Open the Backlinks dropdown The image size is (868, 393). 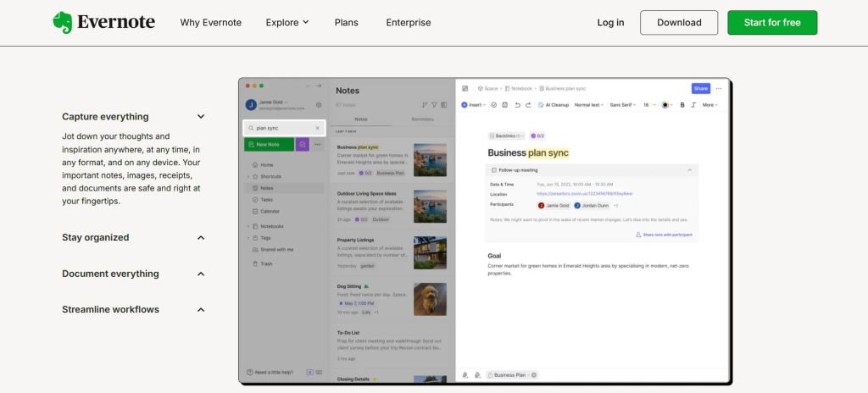click(507, 136)
